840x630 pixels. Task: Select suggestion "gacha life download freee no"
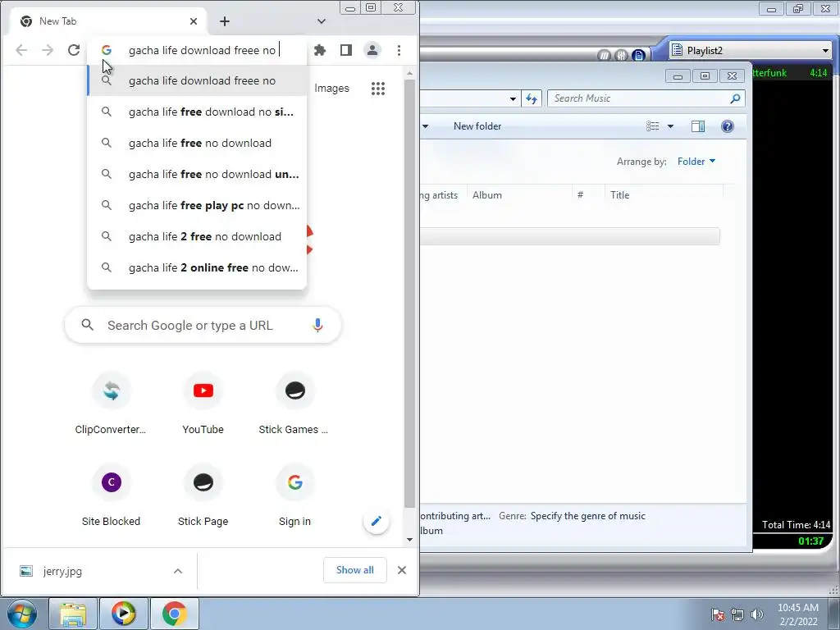click(197, 81)
